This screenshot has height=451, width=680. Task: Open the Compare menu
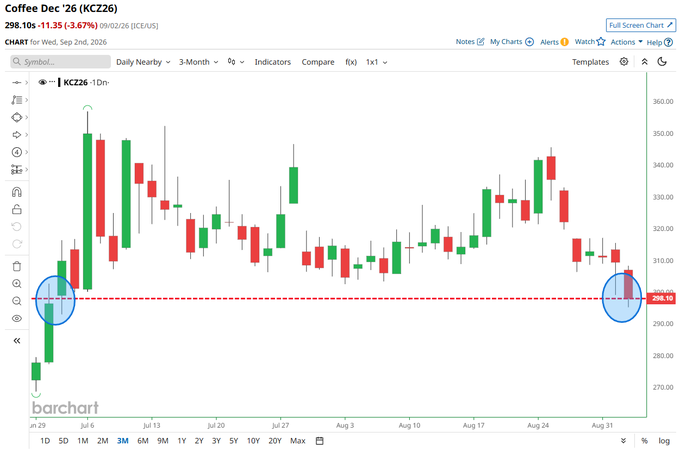tap(318, 62)
